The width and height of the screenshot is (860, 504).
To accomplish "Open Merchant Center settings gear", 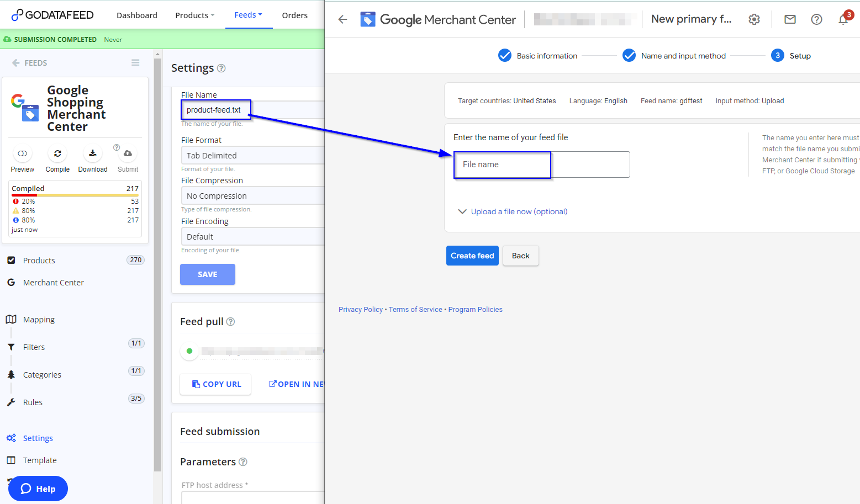I will coord(754,19).
